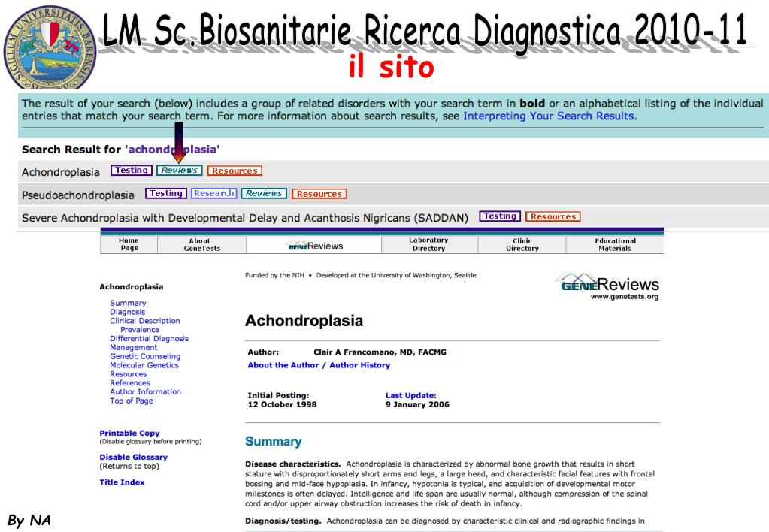Click sidebar Achondroplasia bold title
This screenshot has height=532, width=769.
click(x=132, y=287)
